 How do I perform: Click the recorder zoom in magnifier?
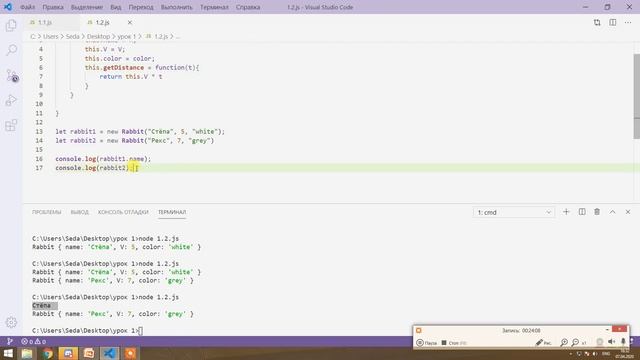(564, 342)
